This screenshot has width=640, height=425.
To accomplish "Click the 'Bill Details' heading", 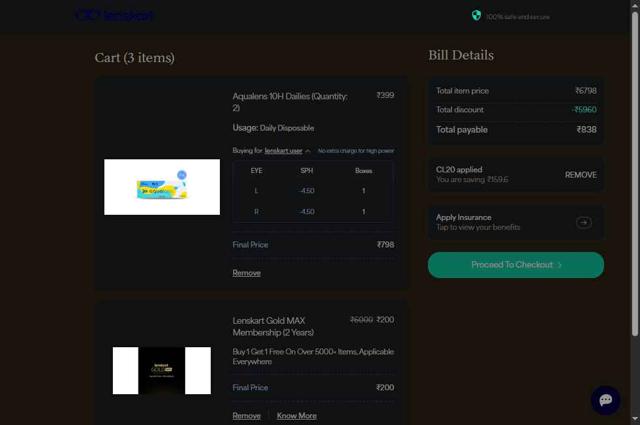I will [x=461, y=55].
